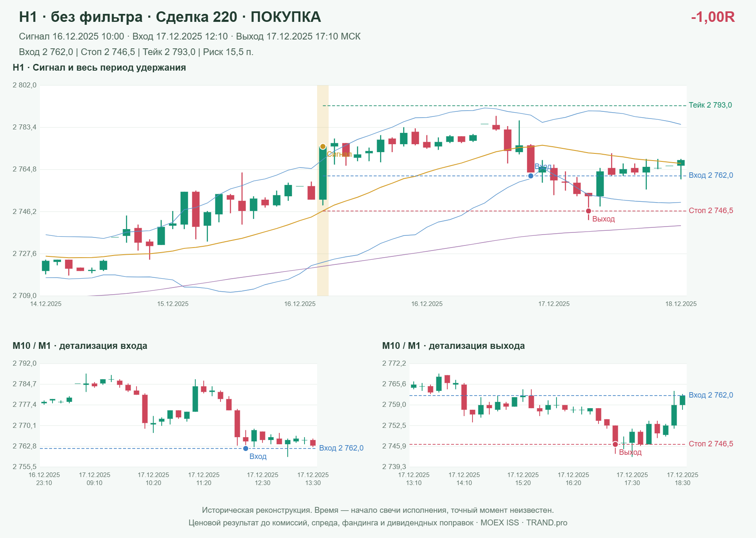Click heading 'M10 / M1 · детализация выхода'
The image size is (756, 538).
pos(454,346)
